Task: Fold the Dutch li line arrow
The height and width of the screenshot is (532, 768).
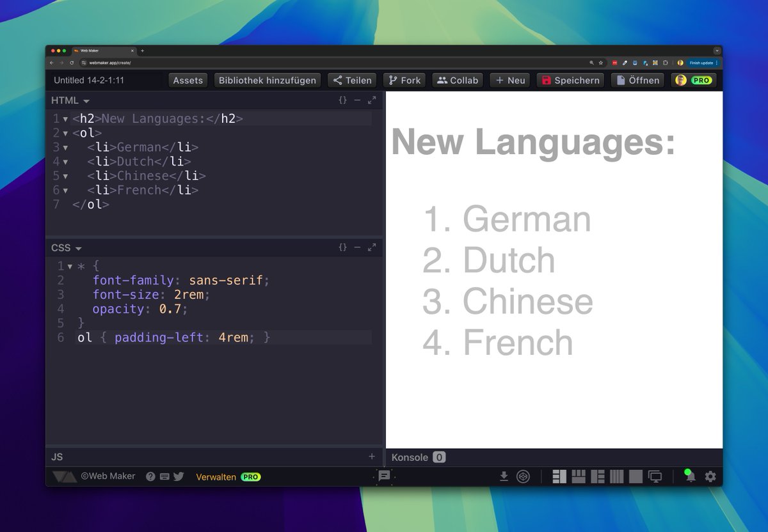Action: [x=65, y=162]
